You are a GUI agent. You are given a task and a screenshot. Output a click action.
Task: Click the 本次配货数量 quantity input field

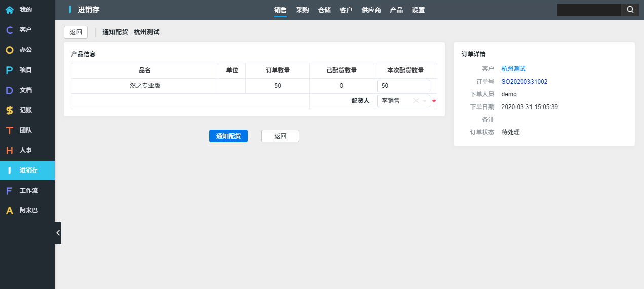[403, 86]
